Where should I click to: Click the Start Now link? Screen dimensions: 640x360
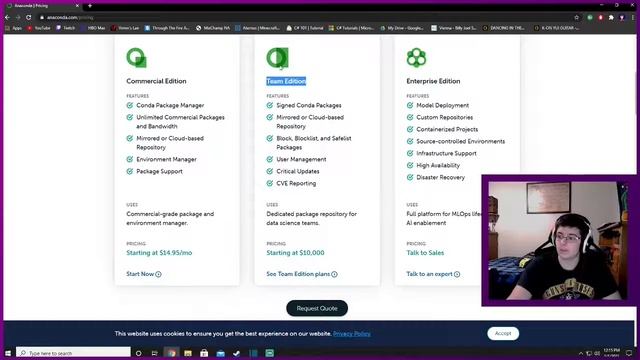144,274
